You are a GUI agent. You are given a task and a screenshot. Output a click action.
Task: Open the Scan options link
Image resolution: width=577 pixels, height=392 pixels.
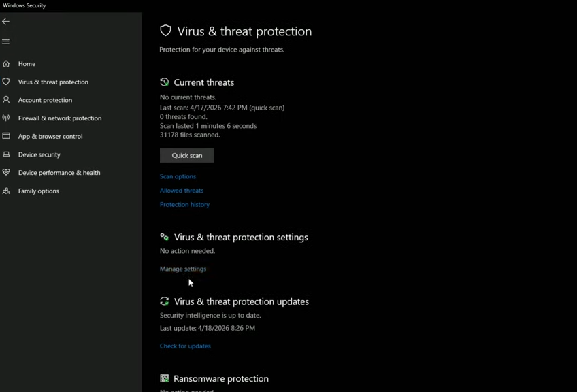(x=178, y=176)
